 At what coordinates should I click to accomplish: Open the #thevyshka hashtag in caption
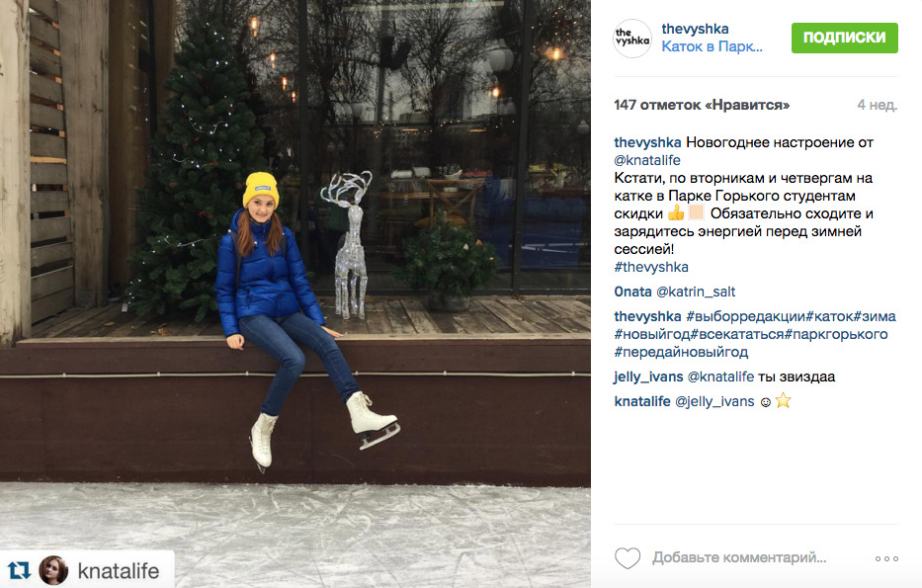pyautogui.click(x=651, y=267)
